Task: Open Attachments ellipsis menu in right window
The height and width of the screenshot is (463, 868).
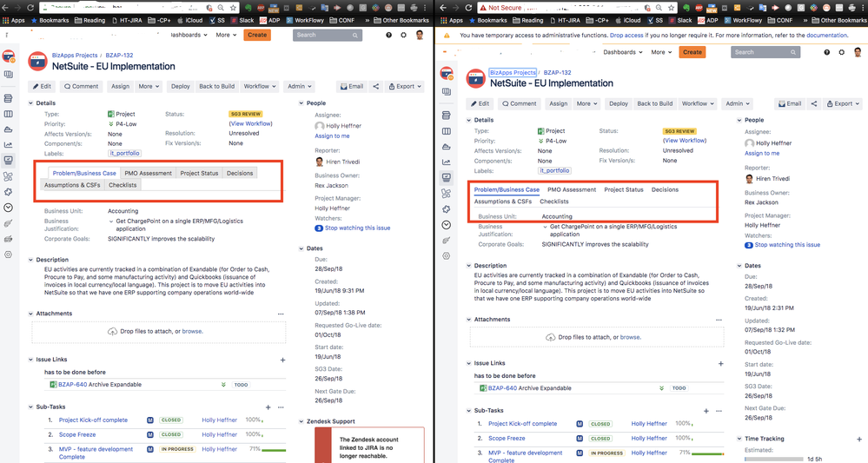Action: point(719,320)
